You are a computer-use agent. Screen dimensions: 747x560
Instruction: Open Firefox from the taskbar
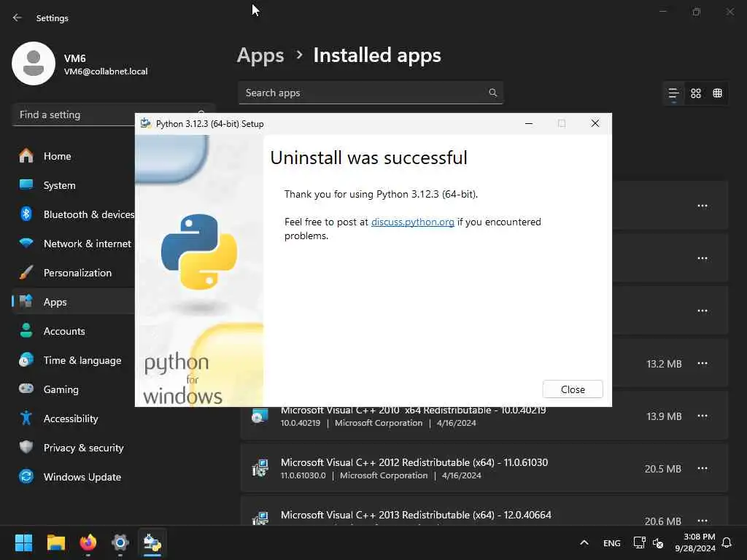(x=88, y=542)
